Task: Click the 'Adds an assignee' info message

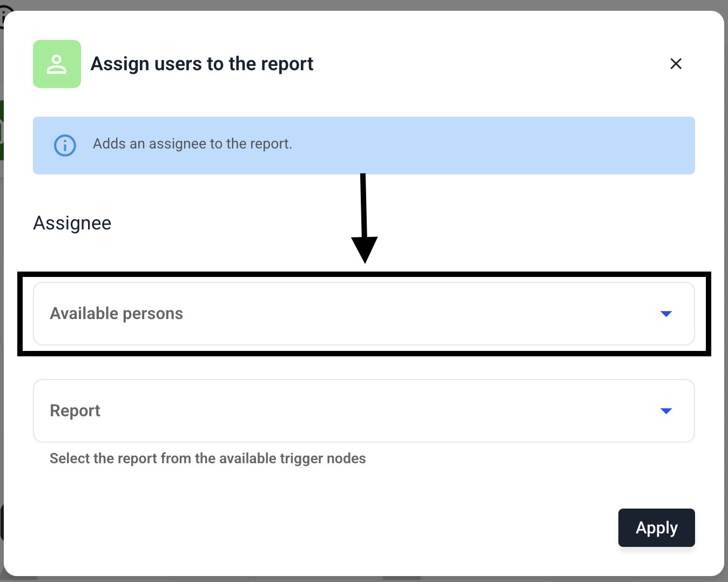Action: pos(192,144)
